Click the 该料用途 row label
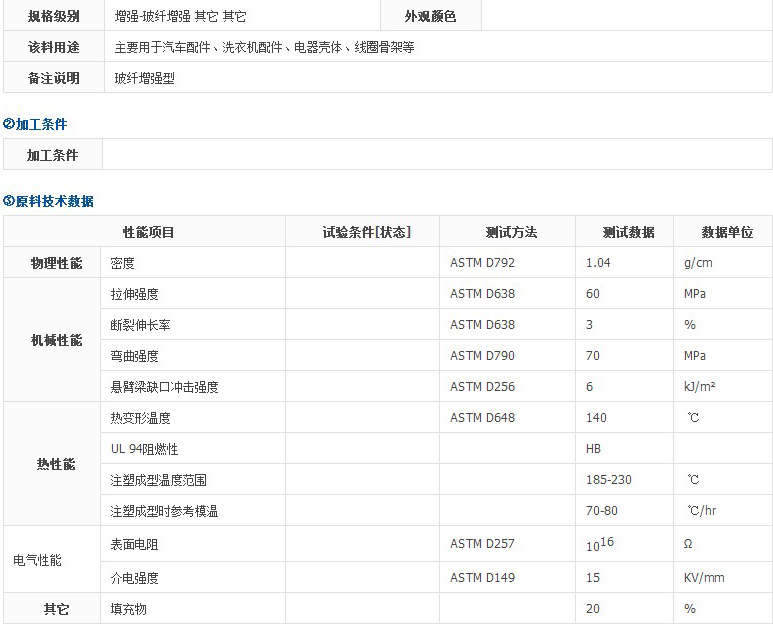 click(x=53, y=47)
